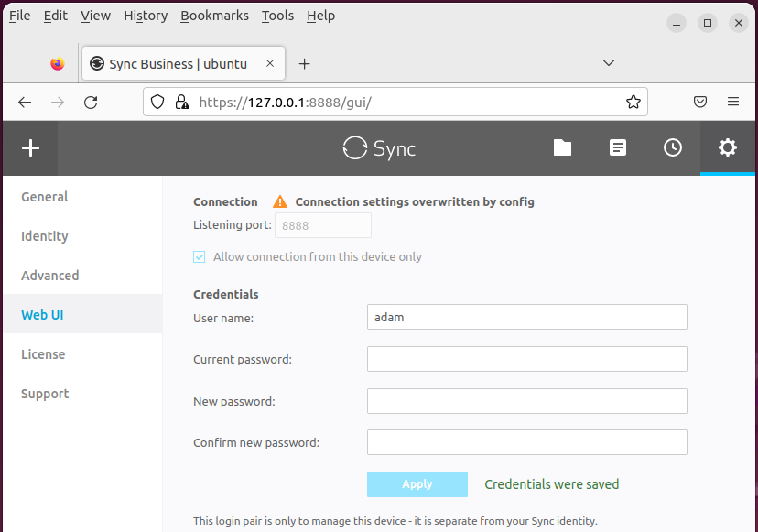Click the Firefox reload page icon

point(91,103)
